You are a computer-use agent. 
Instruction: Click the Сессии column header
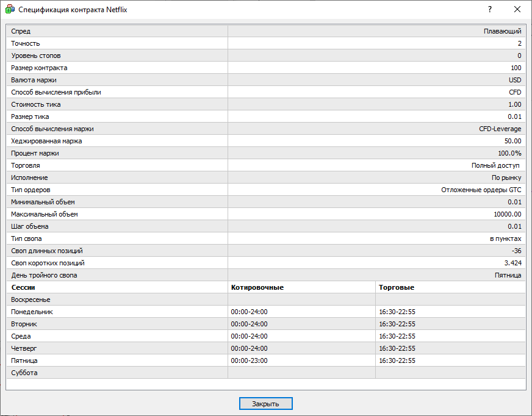[x=23, y=287]
